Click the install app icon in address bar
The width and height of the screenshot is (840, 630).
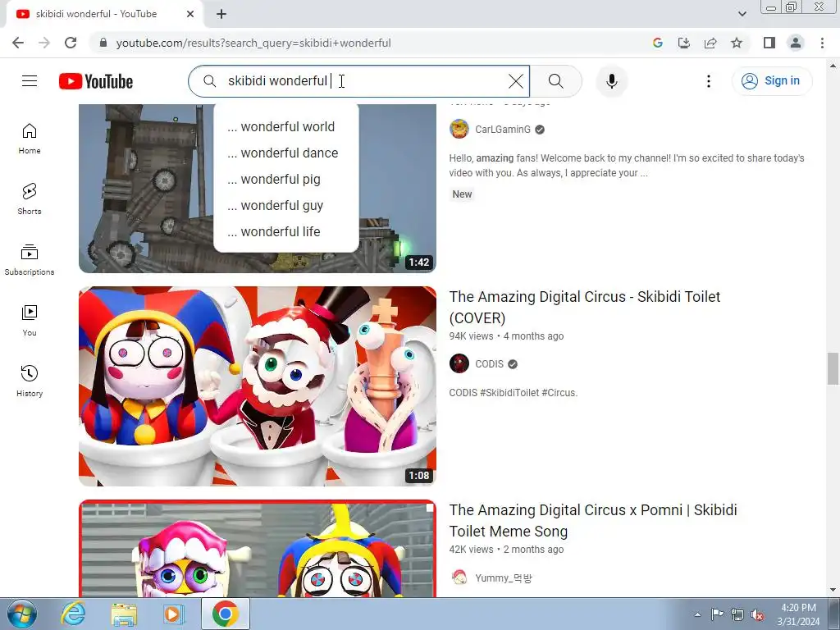(684, 43)
